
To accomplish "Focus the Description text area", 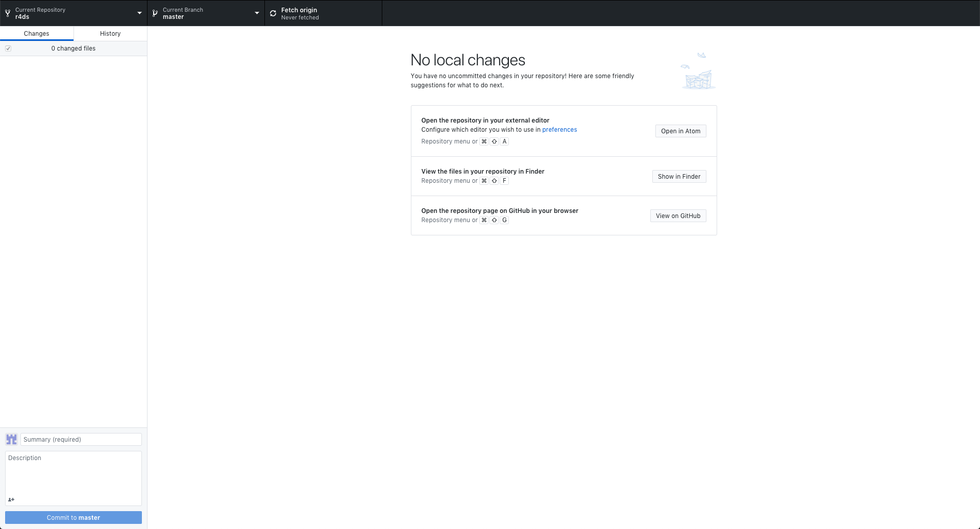I will click(x=73, y=478).
